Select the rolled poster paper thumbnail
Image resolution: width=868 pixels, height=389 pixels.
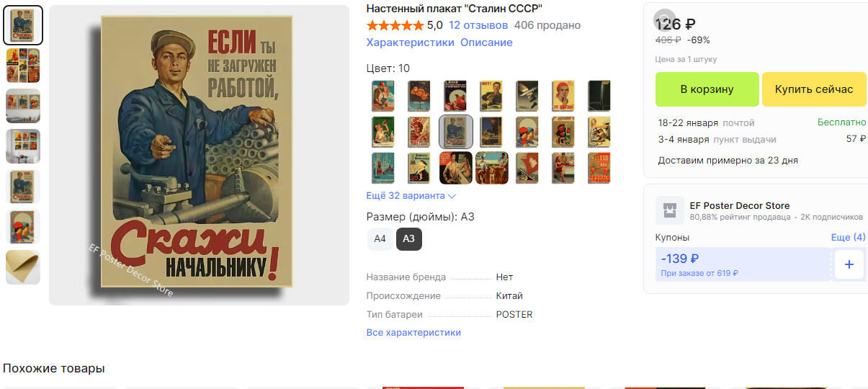click(23, 267)
